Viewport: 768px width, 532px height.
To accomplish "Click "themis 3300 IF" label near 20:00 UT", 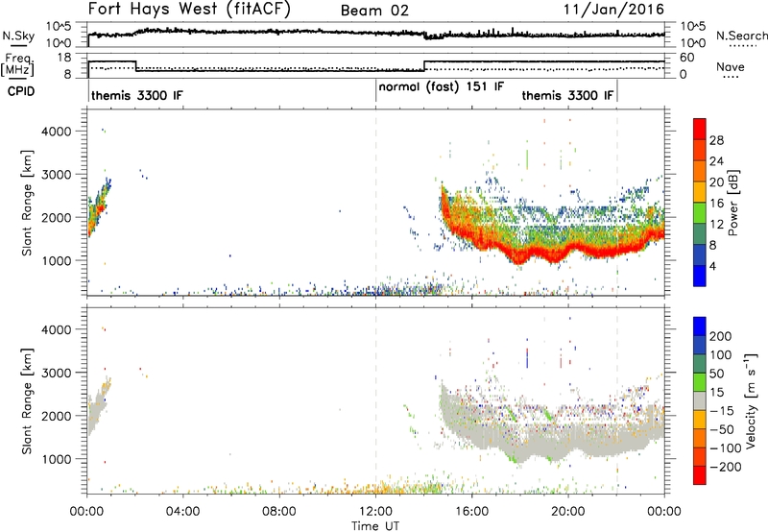I will 567,95.
